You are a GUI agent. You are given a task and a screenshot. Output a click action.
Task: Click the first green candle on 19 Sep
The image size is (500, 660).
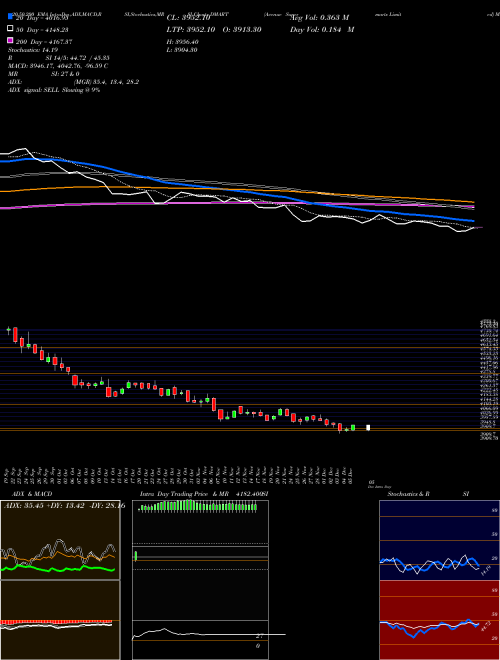point(8,330)
